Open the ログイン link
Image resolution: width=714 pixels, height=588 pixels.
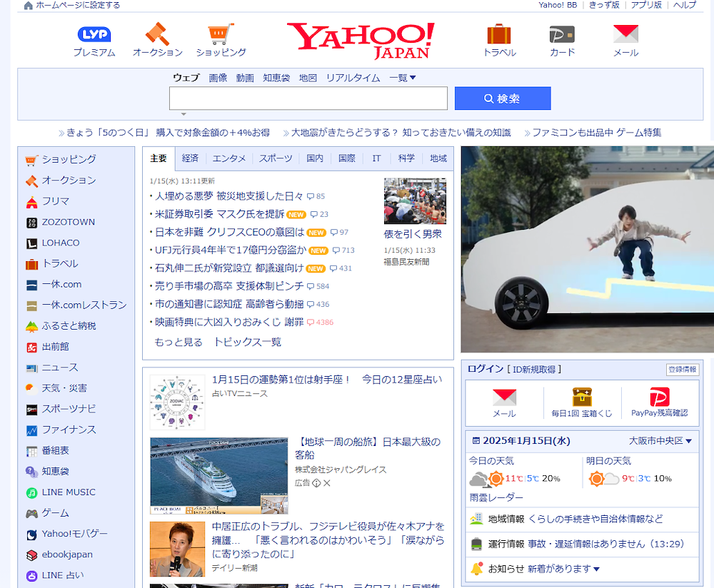point(486,369)
